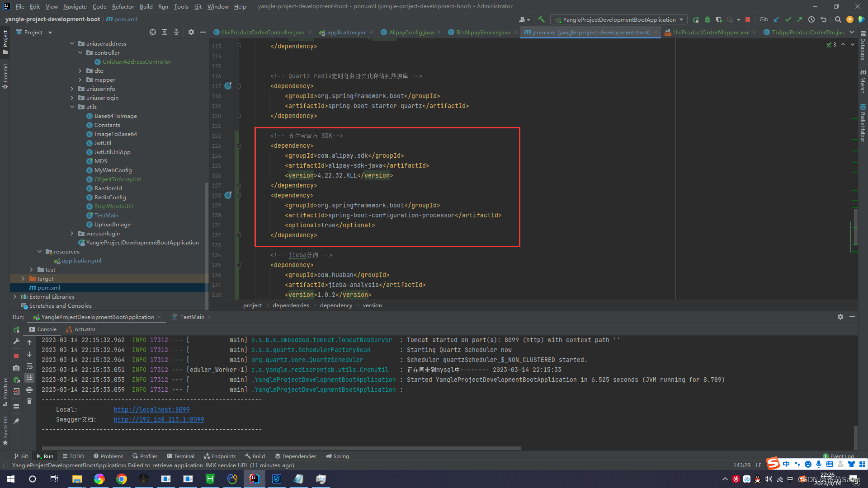Screen dimensions: 868x488
Task: Open Swagger link http://192.168.213.1:8099
Action: tap(159, 419)
